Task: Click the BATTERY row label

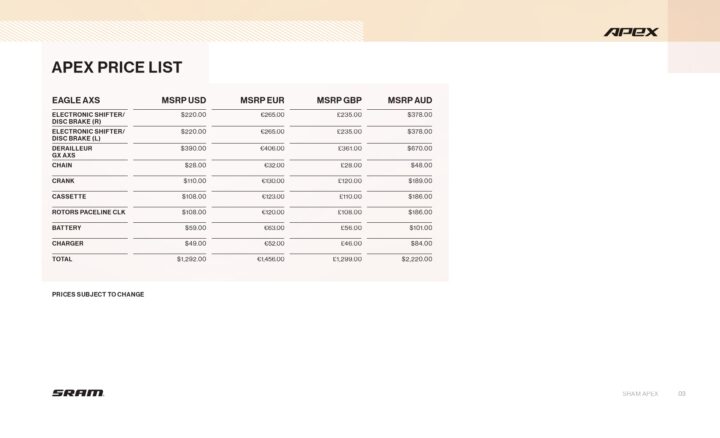Action: (x=67, y=227)
